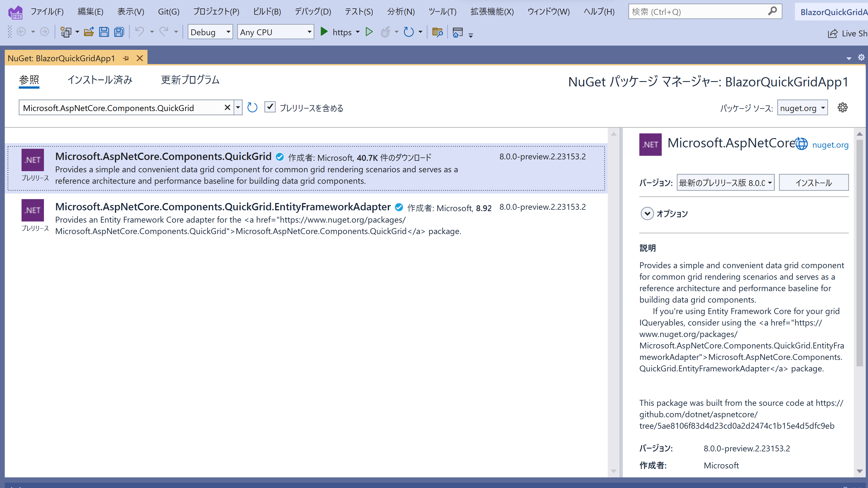This screenshot has width=868, height=488.
Task: Click the New Project toolbar icon
Action: (x=65, y=32)
